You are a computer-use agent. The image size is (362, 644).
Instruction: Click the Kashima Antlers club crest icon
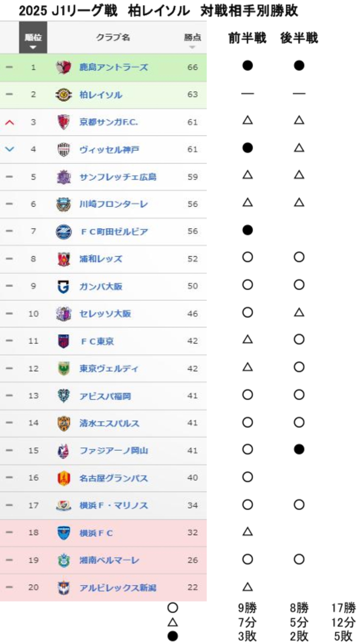tap(63, 67)
